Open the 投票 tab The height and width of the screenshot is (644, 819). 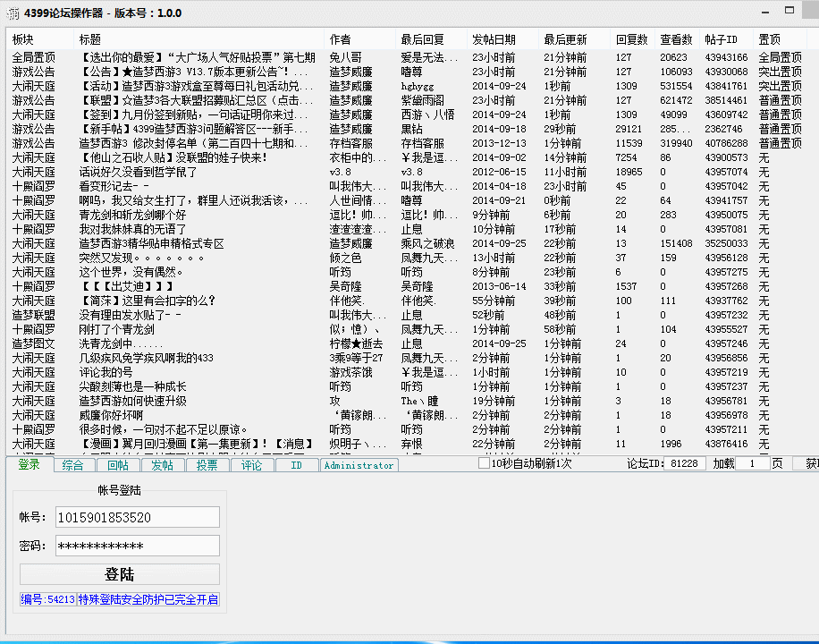point(207,465)
